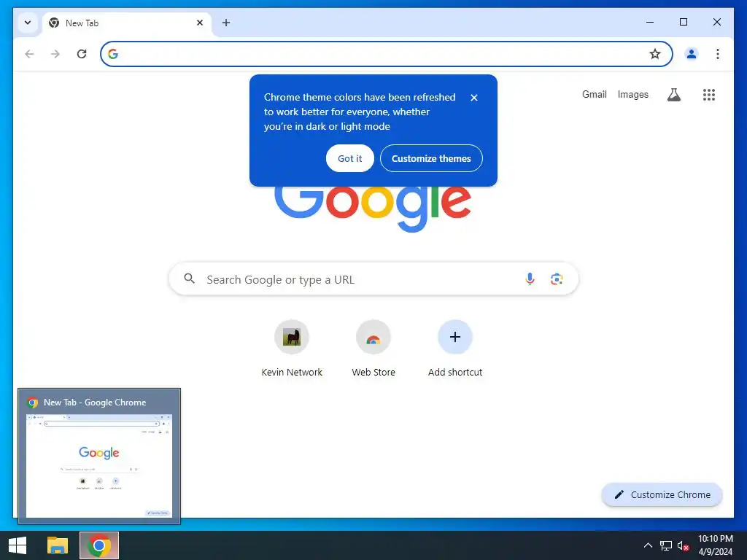The image size is (747, 560).
Task: Open network status tray icon
Action: tap(665, 545)
